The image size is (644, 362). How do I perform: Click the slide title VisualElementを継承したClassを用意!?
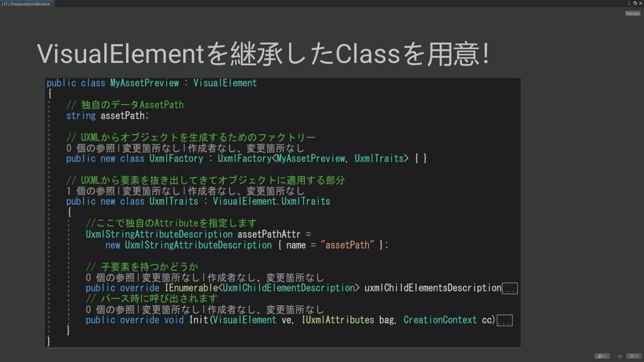click(263, 53)
